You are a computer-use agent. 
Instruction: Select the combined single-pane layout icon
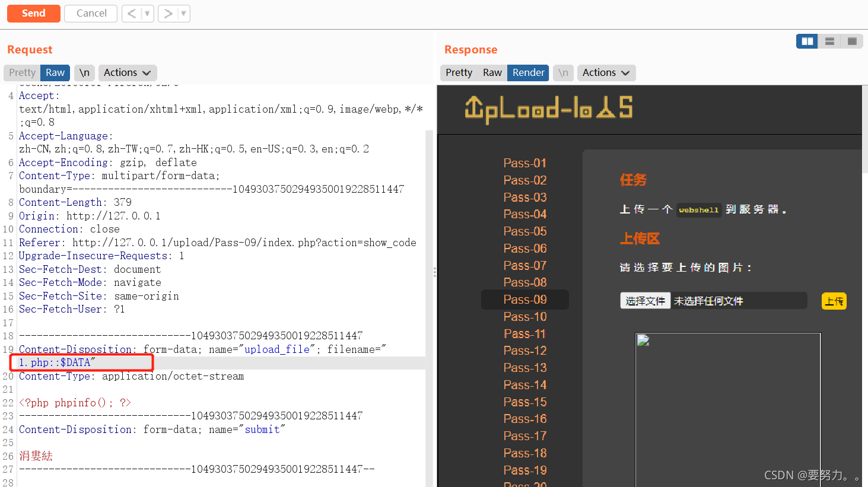(852, 41)
